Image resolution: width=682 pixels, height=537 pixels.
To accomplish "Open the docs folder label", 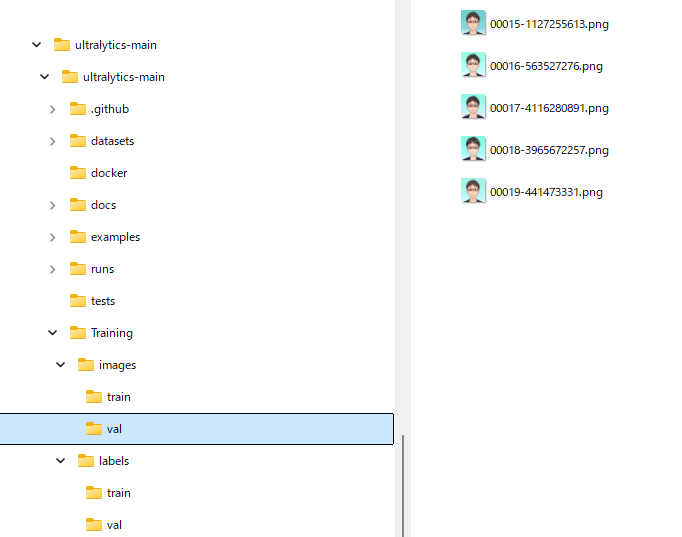I will point(104,205).
